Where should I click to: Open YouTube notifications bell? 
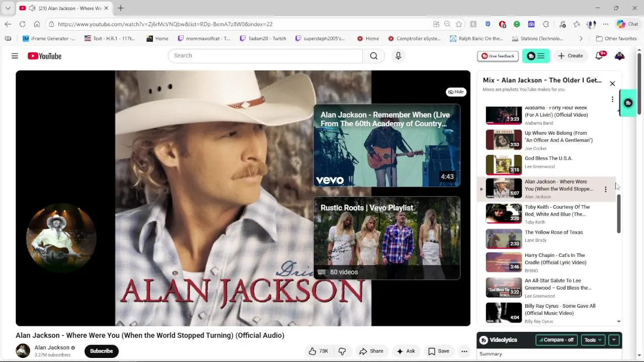599,56
